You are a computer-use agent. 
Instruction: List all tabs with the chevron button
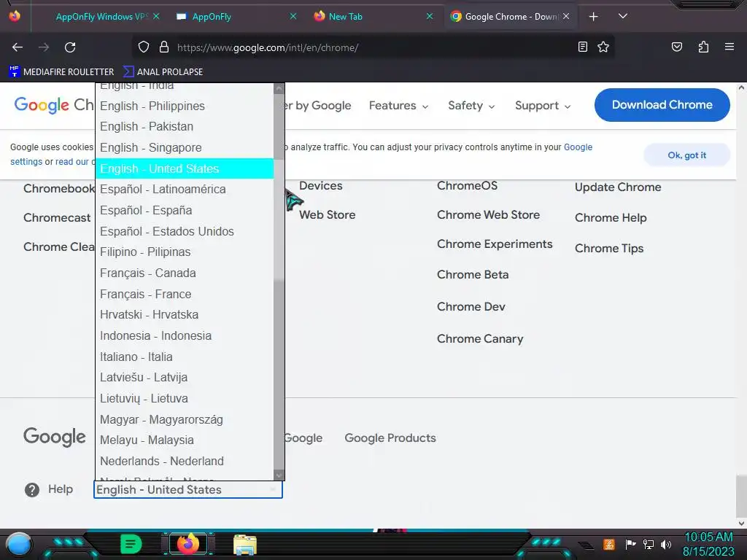(623, 16)
